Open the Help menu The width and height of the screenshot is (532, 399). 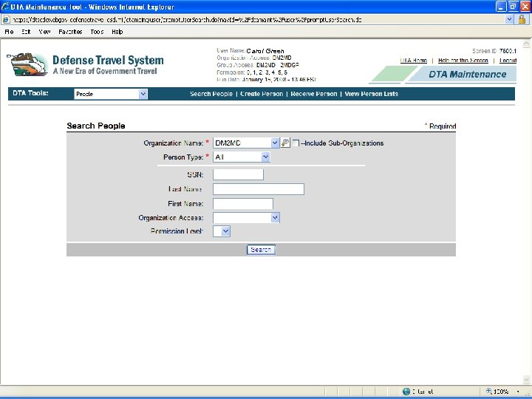117,32
